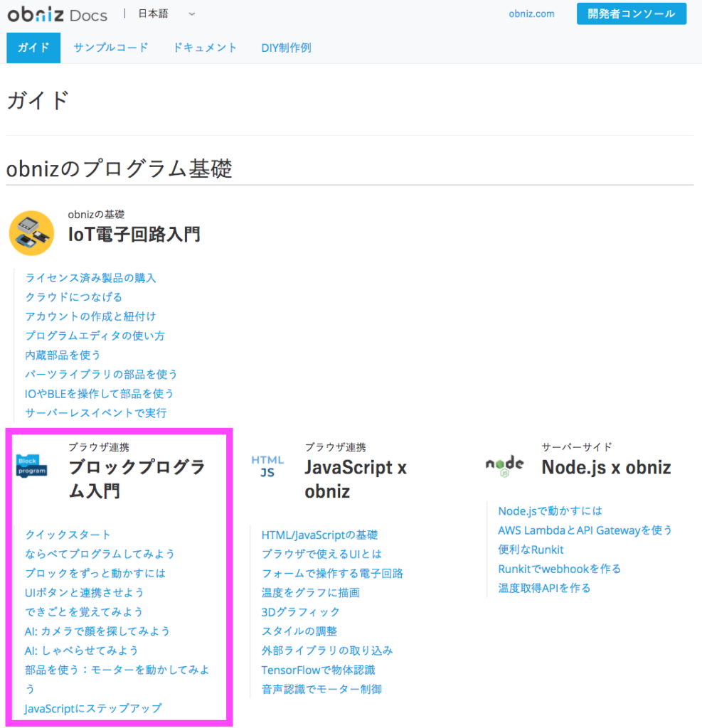Screen dimensions: 702x728
Task: Open プログラムエディタの使い方 link
Action: coord(95,336)
